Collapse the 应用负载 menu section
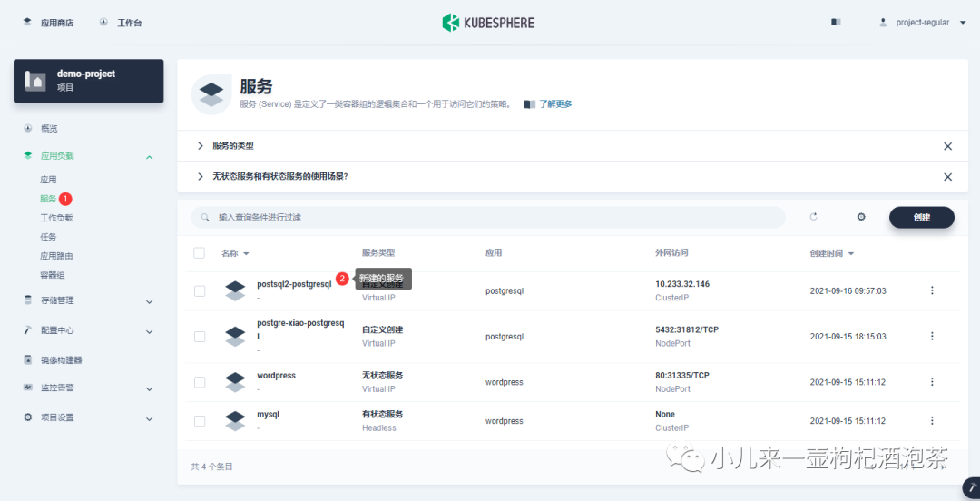 pyautogui.click(x=150, y=157)
